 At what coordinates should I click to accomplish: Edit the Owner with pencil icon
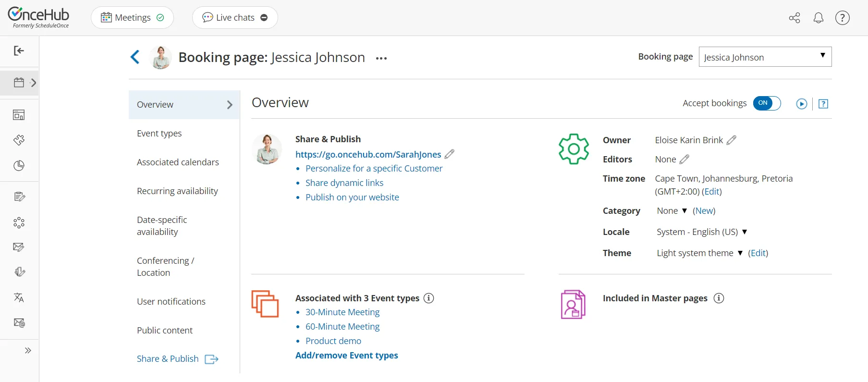point(732,140)
